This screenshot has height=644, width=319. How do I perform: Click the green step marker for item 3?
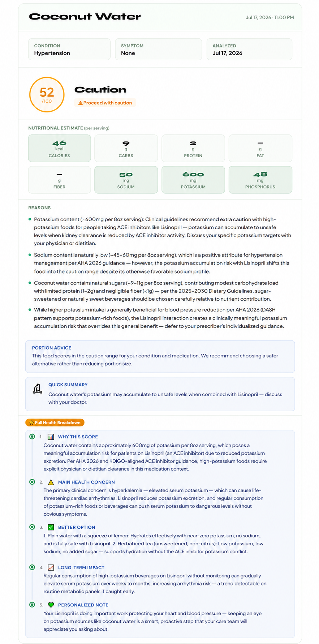[32, 527]
